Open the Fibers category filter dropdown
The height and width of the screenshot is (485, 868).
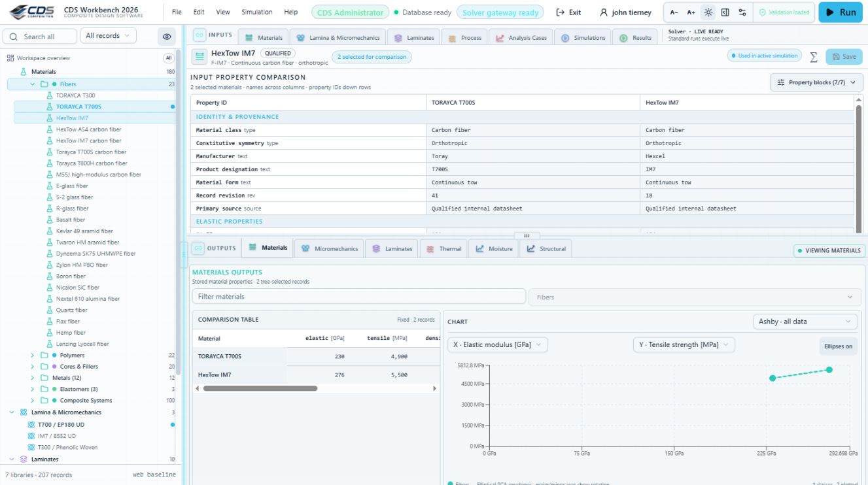click(695, 297)
